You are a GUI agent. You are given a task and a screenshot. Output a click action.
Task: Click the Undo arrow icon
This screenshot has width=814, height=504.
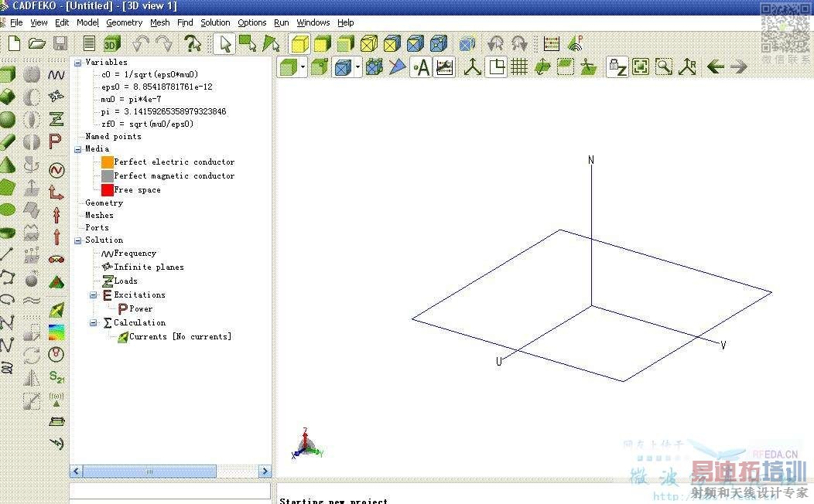pos(140,43)
